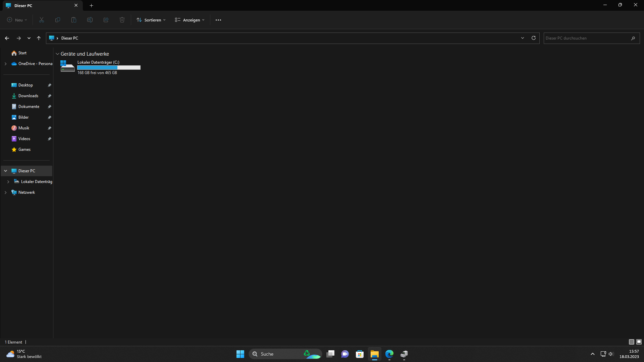Expand the Netzwerk tree node
The height and width of the screenshot is (362, 644).
[5, 192]
